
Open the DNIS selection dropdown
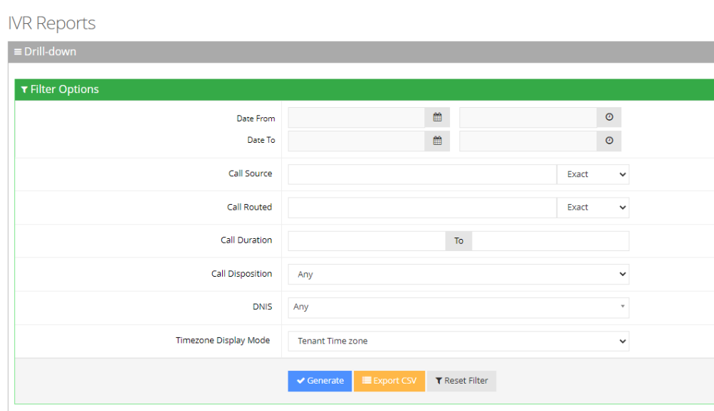point(458,307)
